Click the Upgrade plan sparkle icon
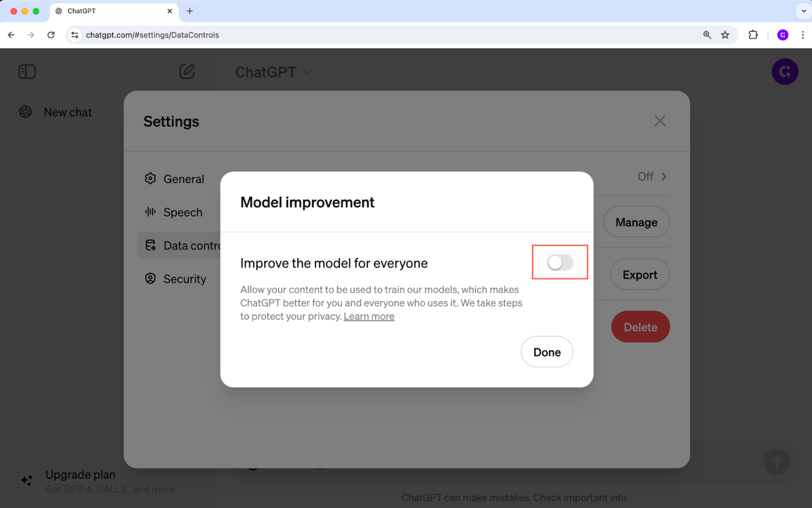 coord(27,481)
